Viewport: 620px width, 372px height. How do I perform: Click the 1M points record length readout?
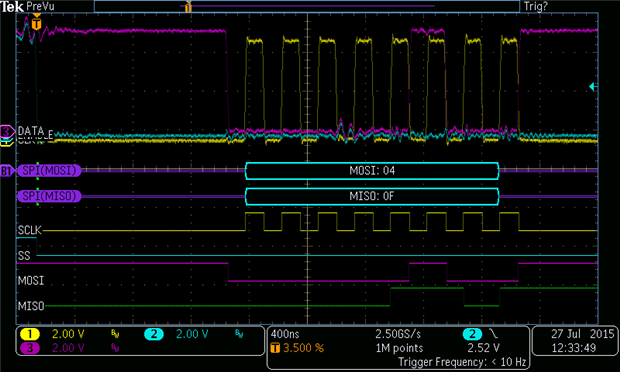pyautogui.click(x=399, y=348)
